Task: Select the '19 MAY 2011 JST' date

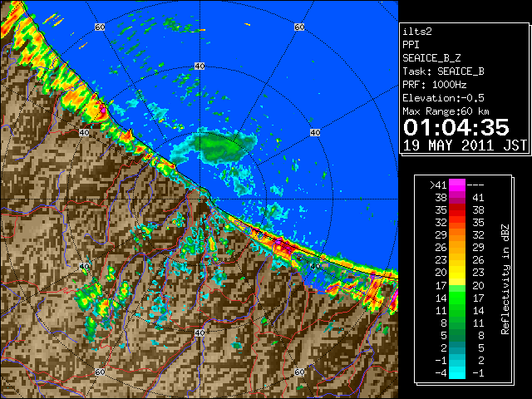Action: point(465,145)
